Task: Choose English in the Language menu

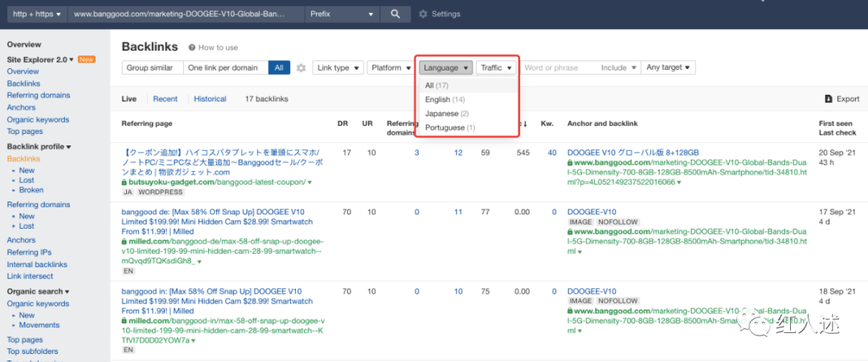Action: point(445,100)
